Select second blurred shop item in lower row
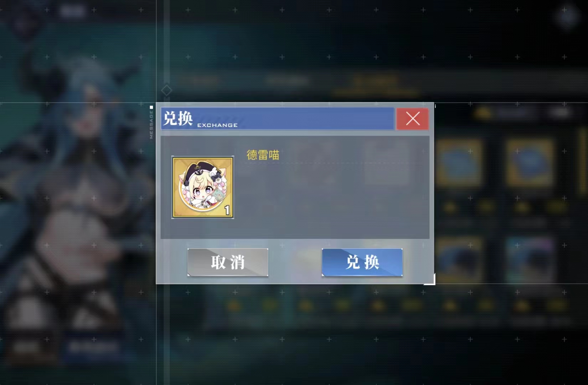 click(x=530, y=260)
